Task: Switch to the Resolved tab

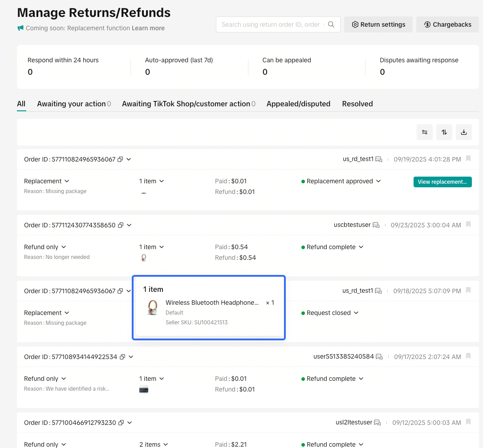Action: click(x=357, y=104)
